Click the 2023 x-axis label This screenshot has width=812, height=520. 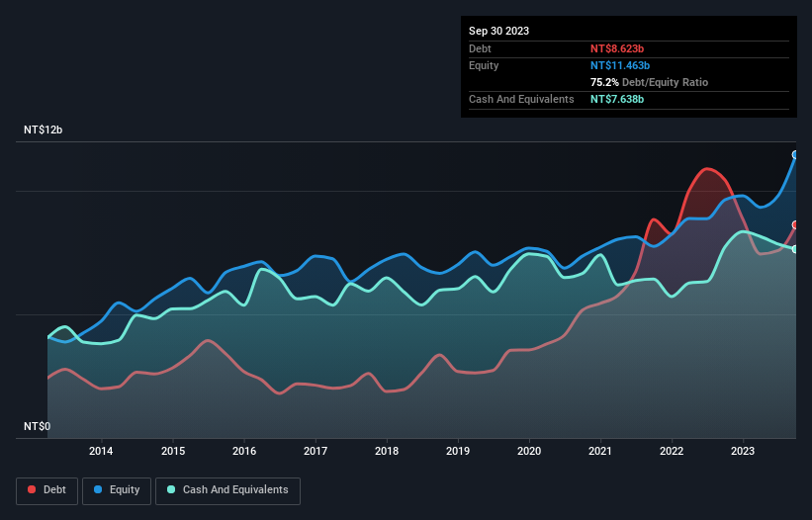[x=743, y=451]
